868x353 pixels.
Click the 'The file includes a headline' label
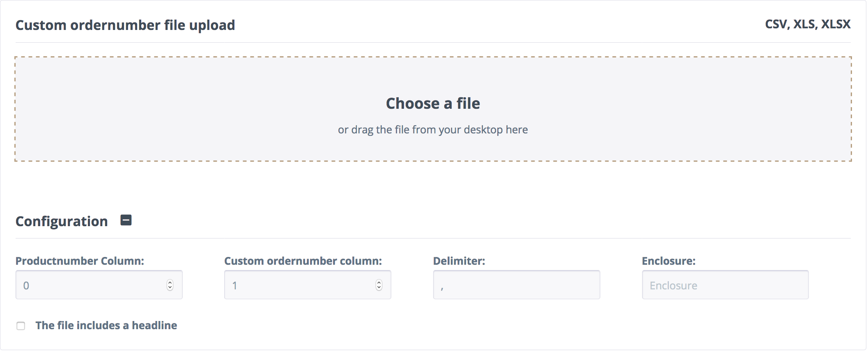pyautogui.click(x=106, y=325)
